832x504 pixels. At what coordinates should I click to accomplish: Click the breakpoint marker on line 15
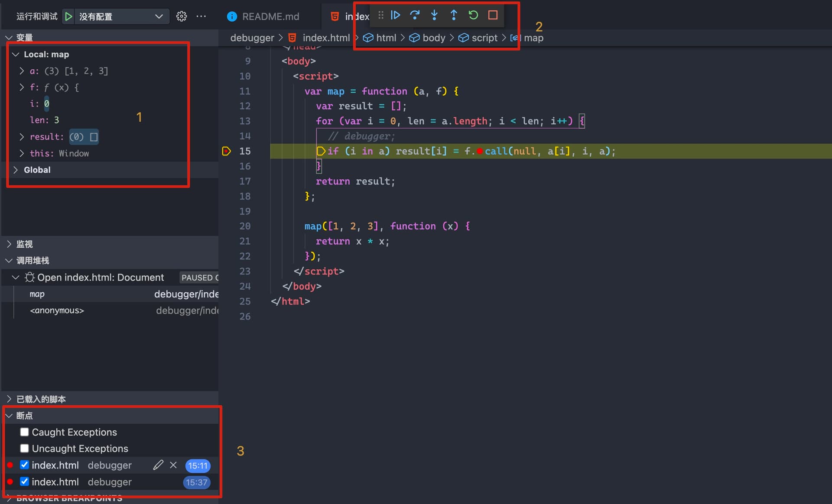[x=226, y=151]
